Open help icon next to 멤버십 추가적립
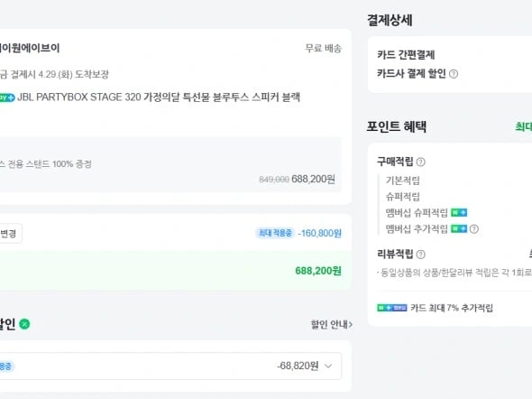Viewport: 532px width, 399px height. [474, 229]
